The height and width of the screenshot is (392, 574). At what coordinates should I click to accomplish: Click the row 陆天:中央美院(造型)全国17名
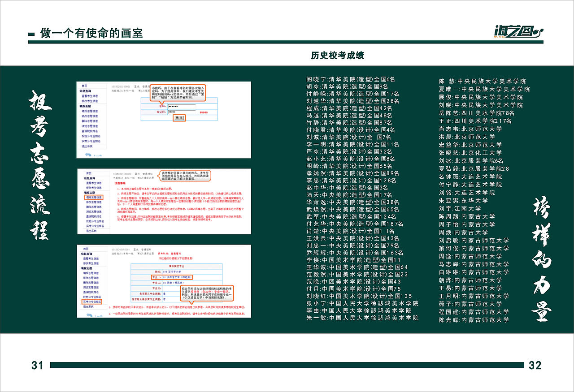pyautogui.click(x=349, y=195)
